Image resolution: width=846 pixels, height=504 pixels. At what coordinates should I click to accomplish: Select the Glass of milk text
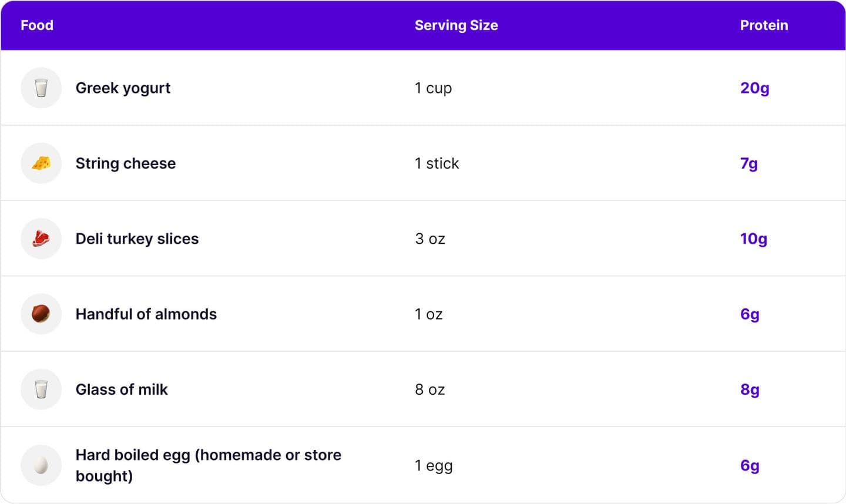pyautogui.click(x=122, y=389)
